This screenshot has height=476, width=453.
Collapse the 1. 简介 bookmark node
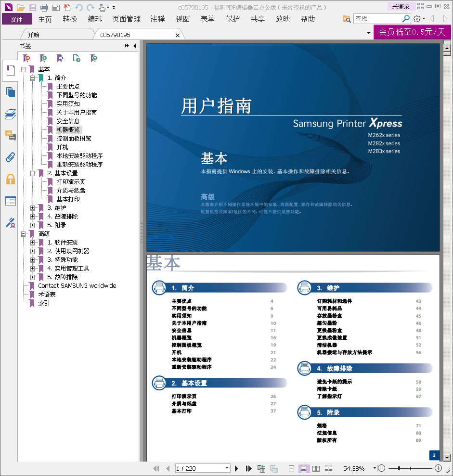32,77
